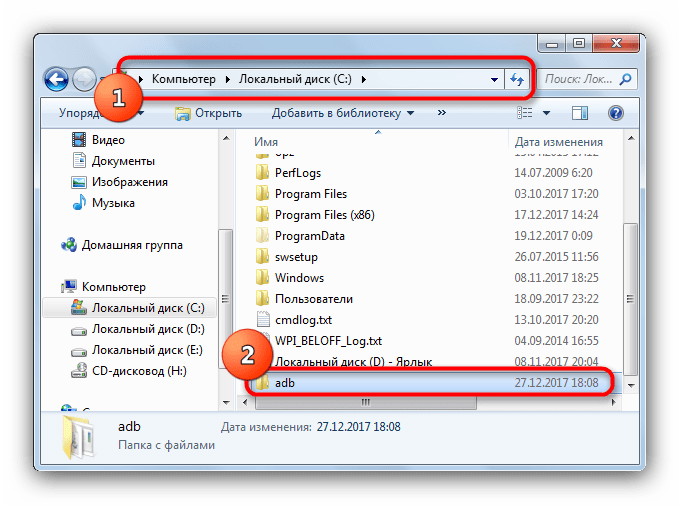
Task: Click the PerfLogs folder icon
Action: 262,173
